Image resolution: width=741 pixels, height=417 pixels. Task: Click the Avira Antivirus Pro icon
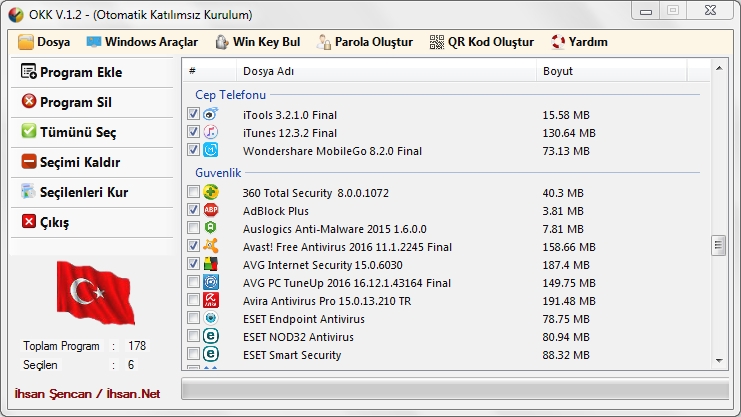click(x=211, y=300)
